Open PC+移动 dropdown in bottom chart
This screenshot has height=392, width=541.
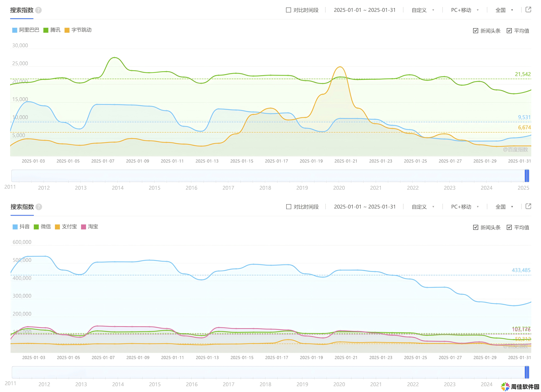point(465,207)
